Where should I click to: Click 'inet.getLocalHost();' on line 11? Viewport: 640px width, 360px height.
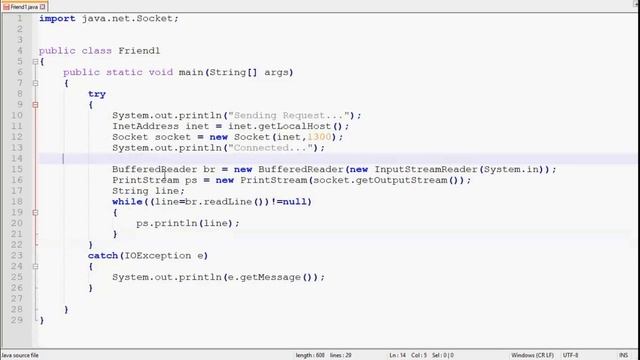[289, 126]
